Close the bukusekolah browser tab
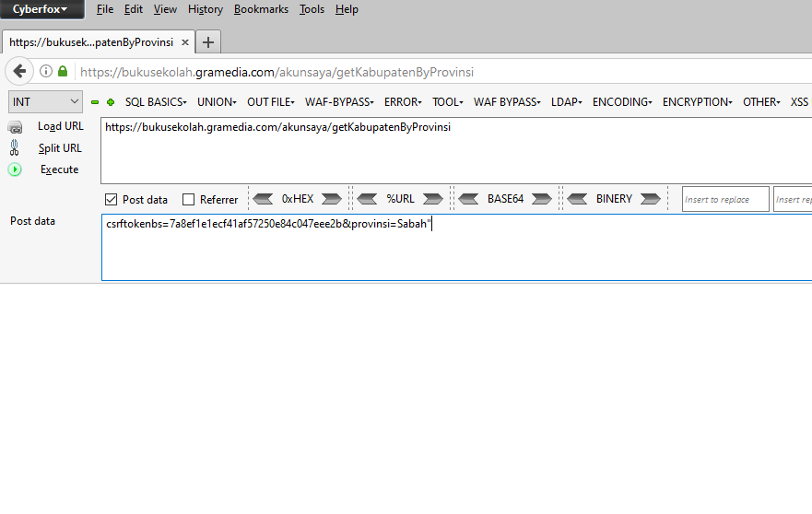812x514 pixels. (185, 42)
